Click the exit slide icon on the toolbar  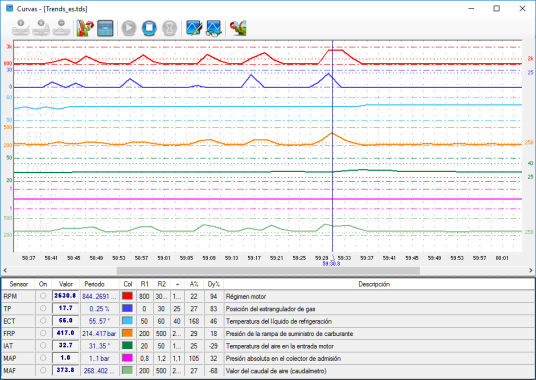(x=238, y=28)
